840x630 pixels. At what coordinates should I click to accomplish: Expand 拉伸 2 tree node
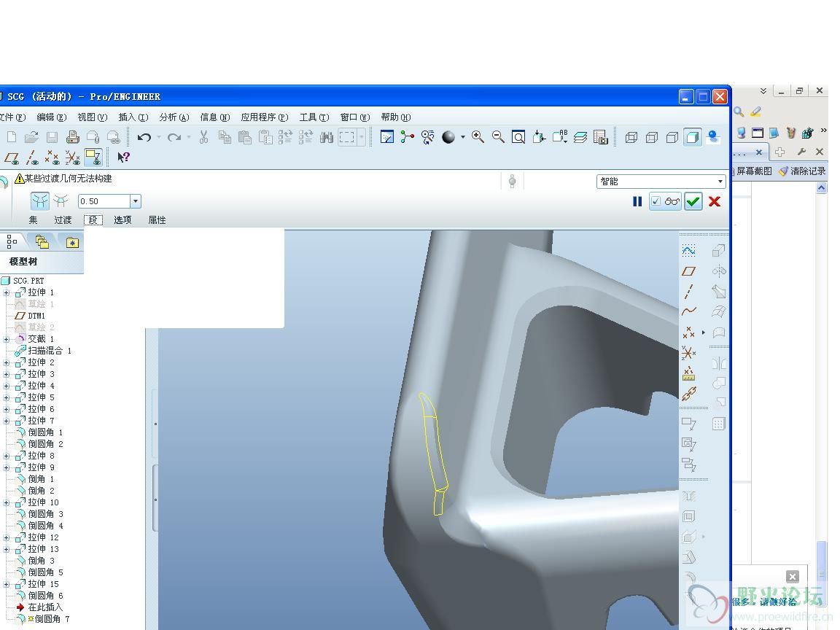7,362
